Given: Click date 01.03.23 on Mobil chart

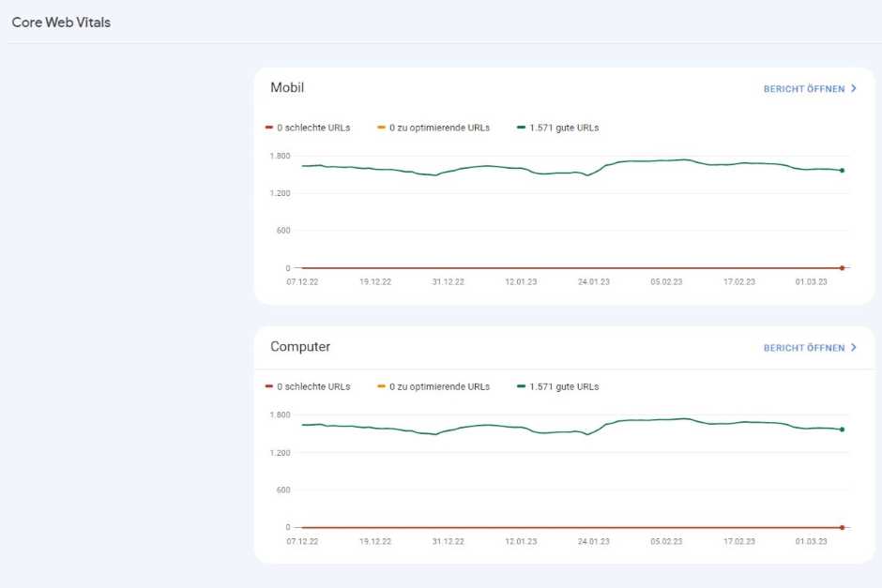Looking at the screenshot, I should (x=811, y=281).
